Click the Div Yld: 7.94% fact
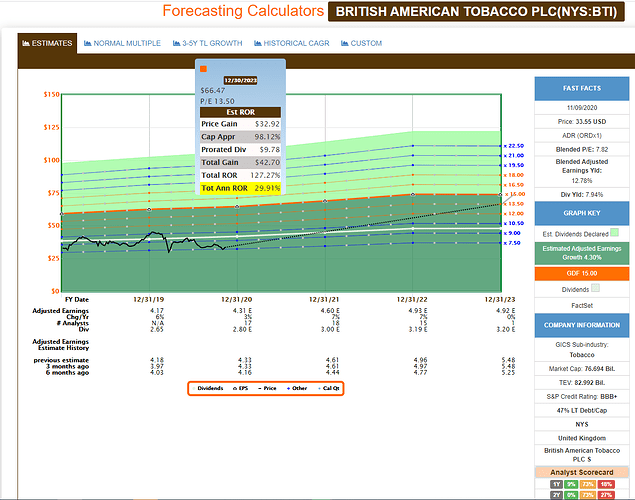This screenshot has width=635, height=500. tap(582, 195)
